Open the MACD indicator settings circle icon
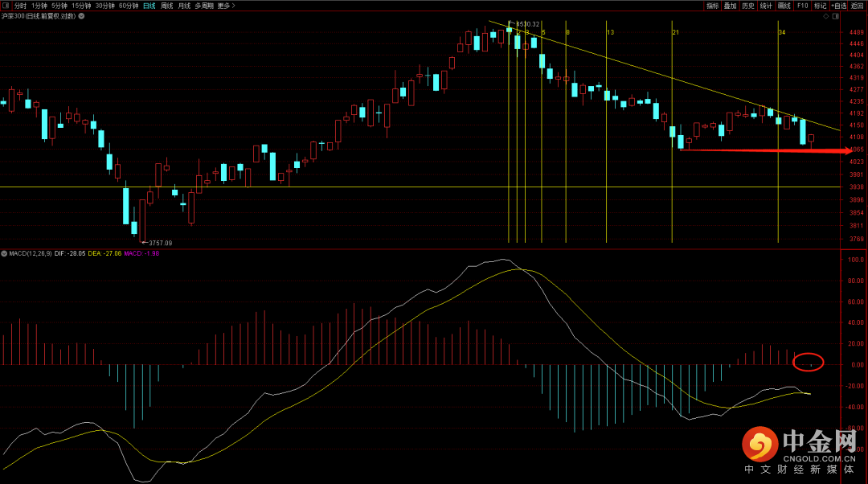 click(x=4, y=253)
